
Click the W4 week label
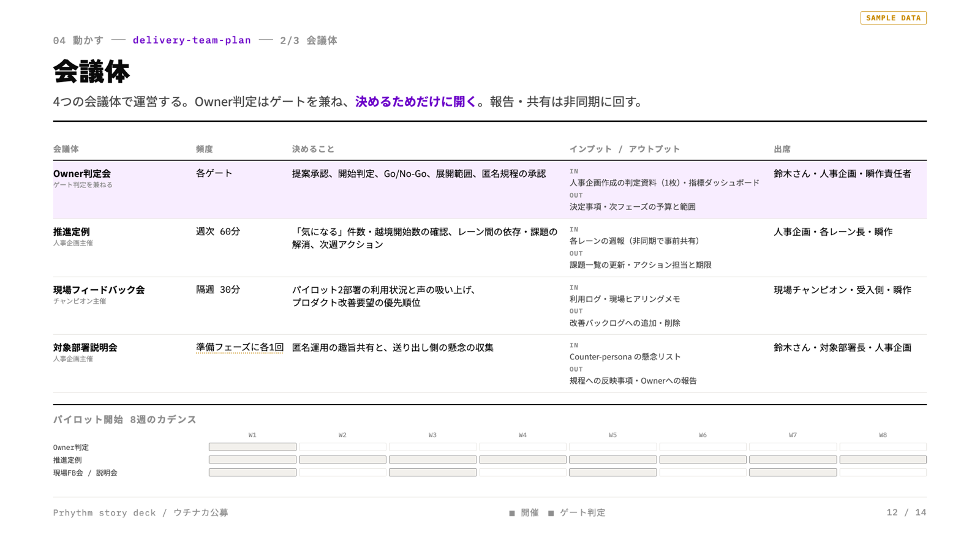[522, 435]
